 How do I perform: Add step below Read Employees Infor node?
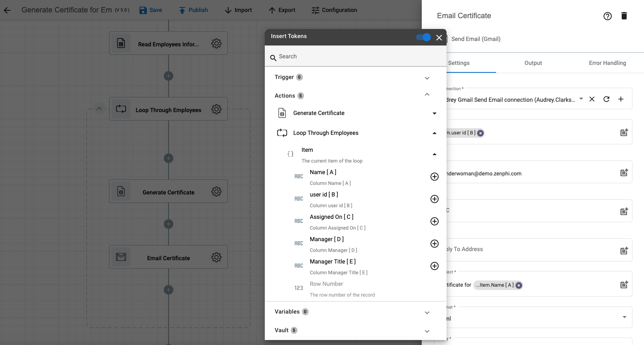click(x=168, y=76)
